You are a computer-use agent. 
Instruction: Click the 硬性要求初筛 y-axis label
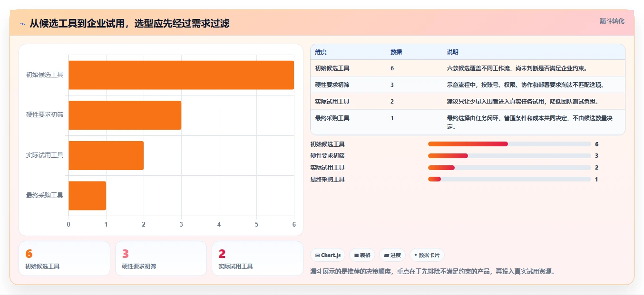[x=45, y=115]
